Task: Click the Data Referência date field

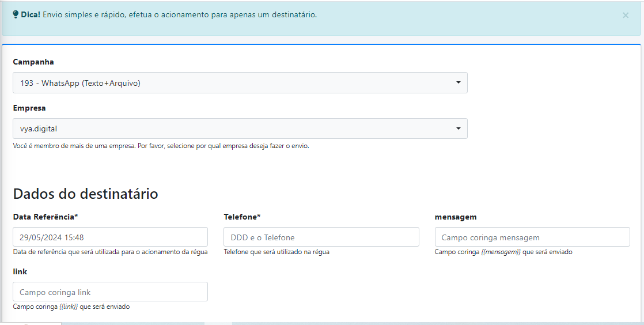Action: tap(110, 237)
